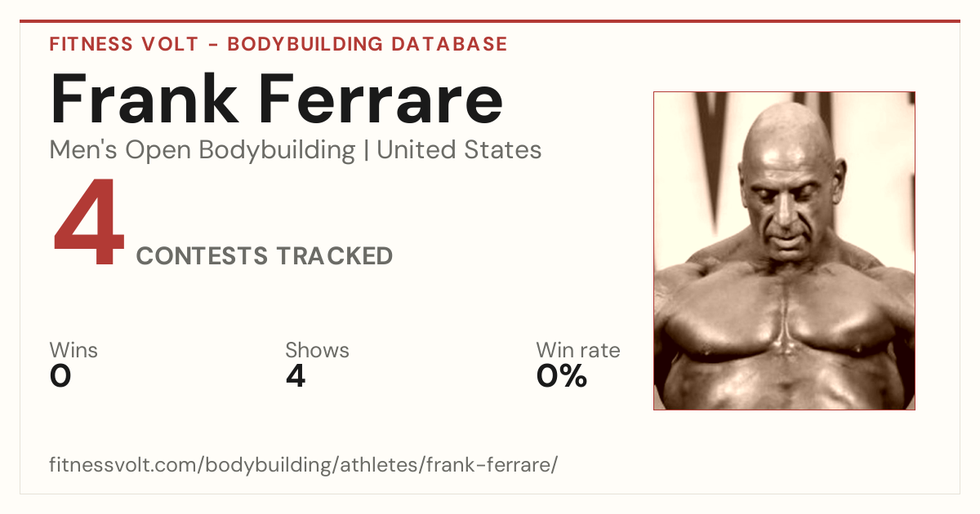
Task: Click the Shows value 4
Action: [295, 376]
